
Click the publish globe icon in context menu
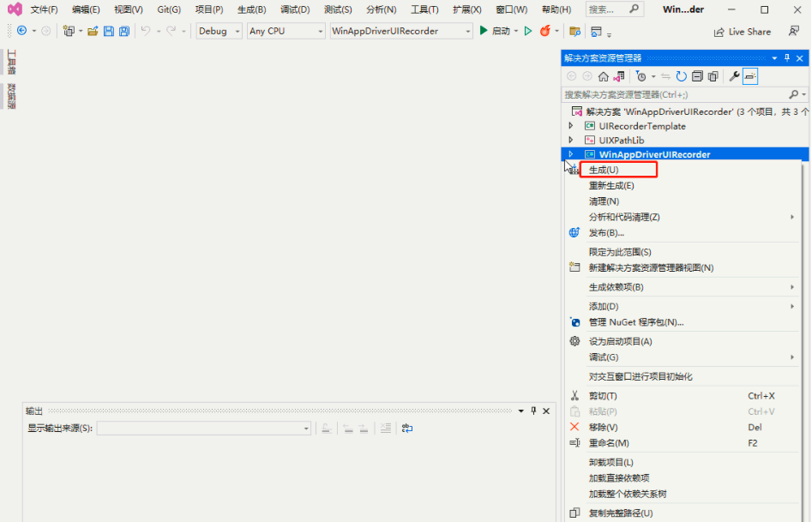tap(574, 232)
